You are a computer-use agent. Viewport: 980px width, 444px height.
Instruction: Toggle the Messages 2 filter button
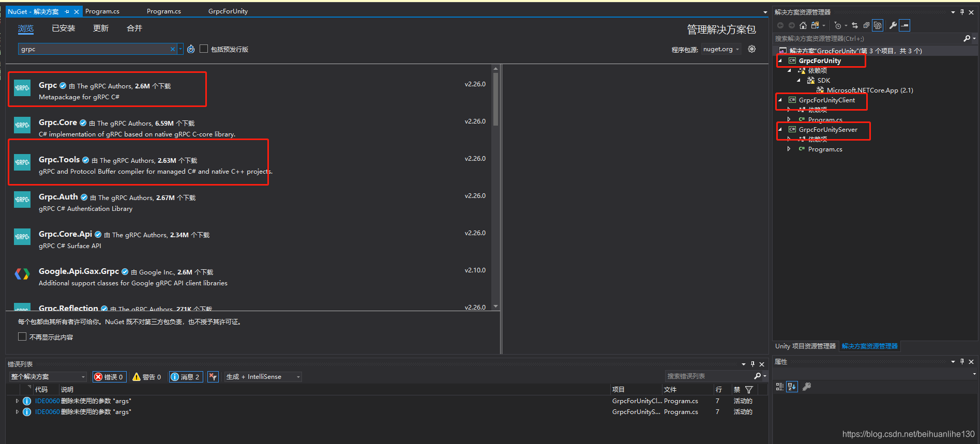click(185, 377)
